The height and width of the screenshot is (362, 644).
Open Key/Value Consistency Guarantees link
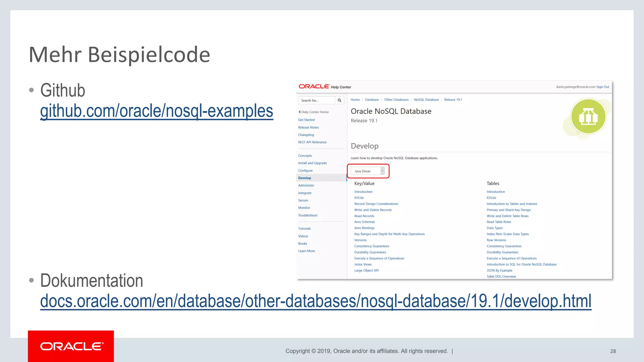tap(372, 246)
